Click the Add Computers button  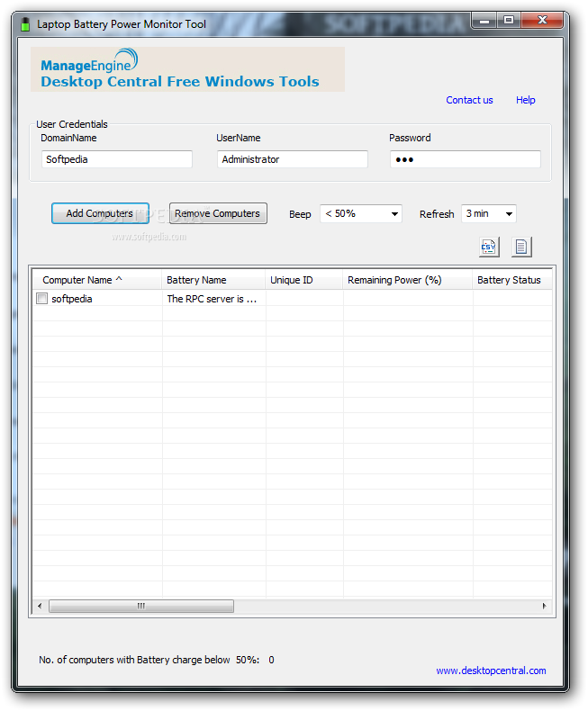[100, 213]
